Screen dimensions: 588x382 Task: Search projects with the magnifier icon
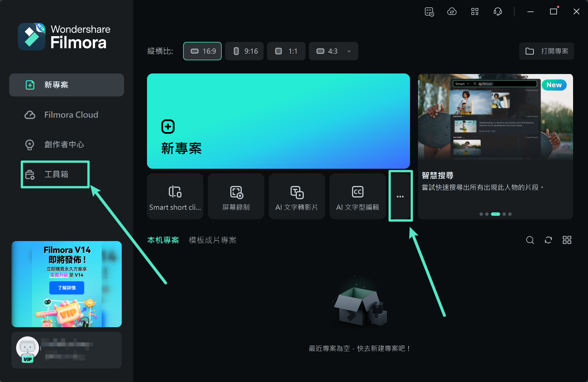pos(530,240)
